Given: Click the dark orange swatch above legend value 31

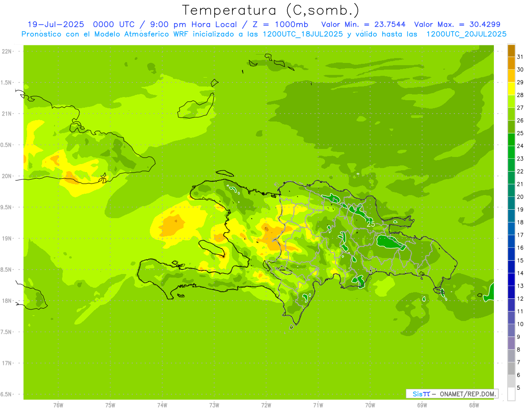Looking at the screenshot, I should tap(511, 51).
